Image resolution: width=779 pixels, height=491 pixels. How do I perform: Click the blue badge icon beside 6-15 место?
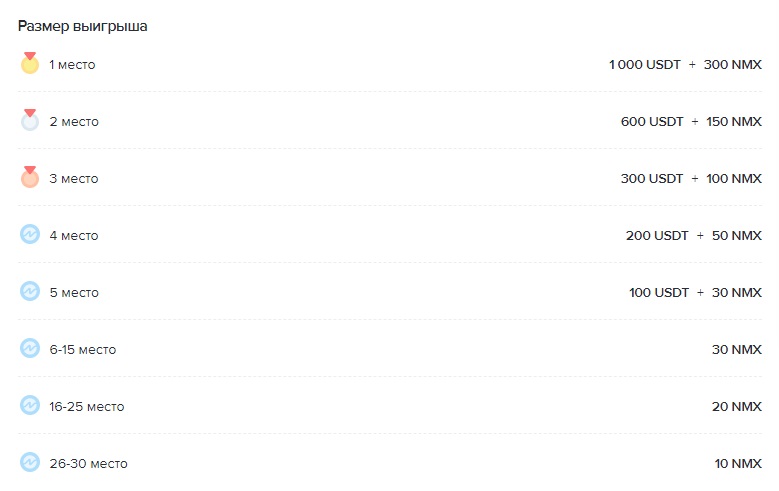tap(30, 349)
